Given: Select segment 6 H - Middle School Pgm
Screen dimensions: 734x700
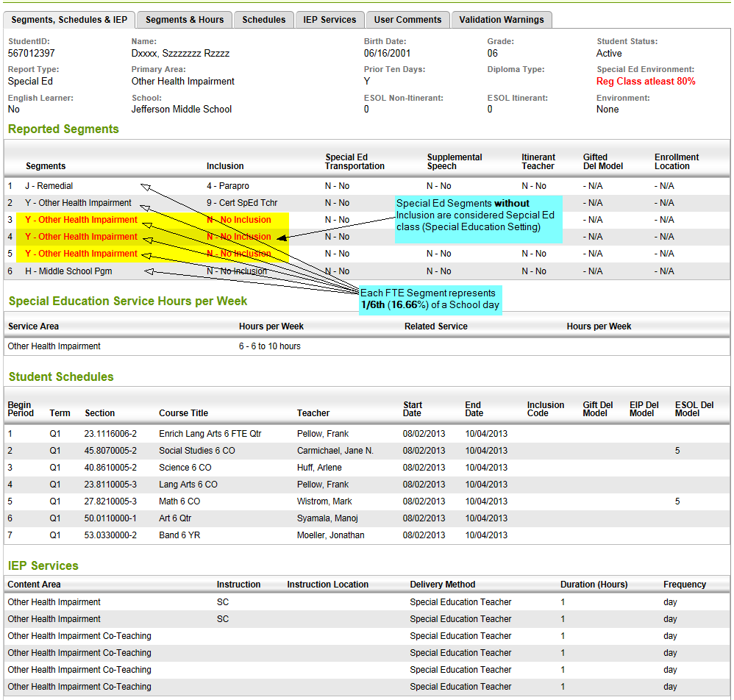Looking at the screenshot, I should (x=68, y=271).
